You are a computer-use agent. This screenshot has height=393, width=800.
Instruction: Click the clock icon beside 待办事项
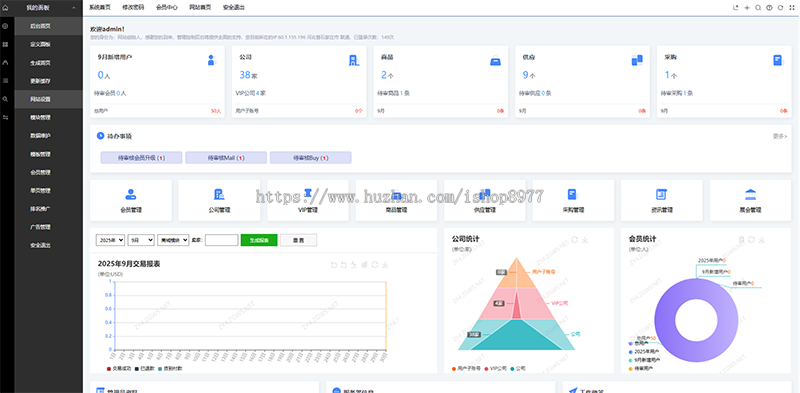pos(100,136)
